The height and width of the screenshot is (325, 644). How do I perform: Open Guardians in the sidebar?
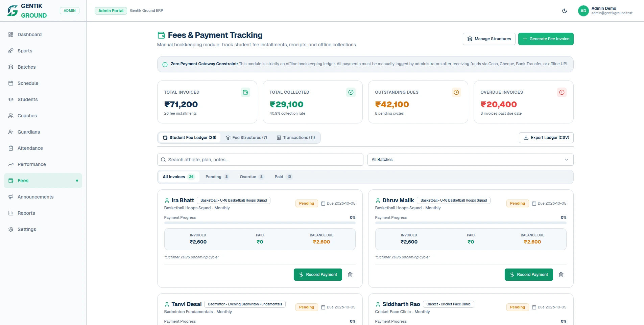43,132
